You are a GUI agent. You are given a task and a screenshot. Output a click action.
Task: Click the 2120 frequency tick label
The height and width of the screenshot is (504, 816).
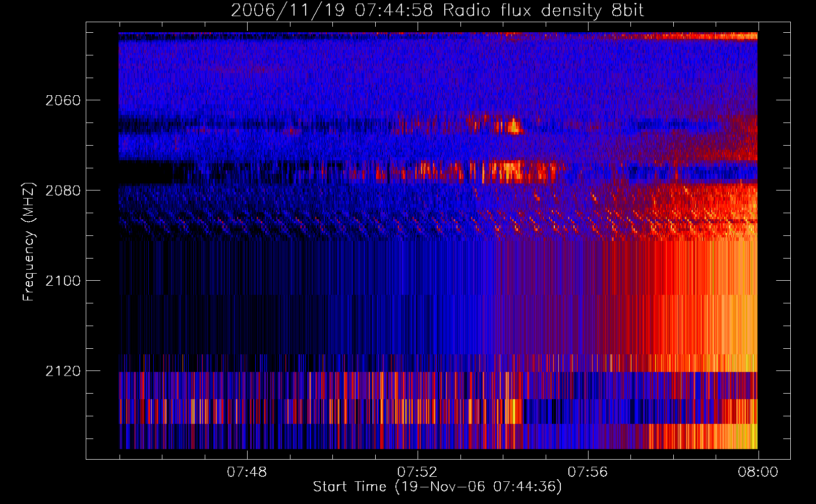point(63,371)
